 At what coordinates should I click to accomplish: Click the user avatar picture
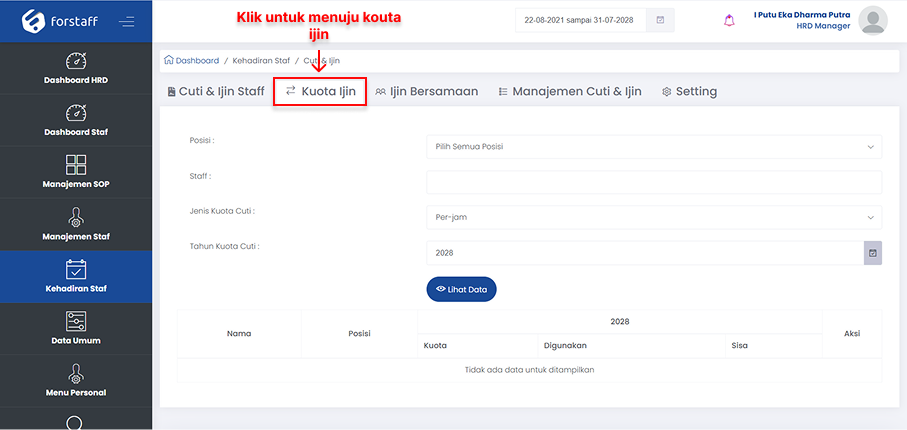point(873,21)
